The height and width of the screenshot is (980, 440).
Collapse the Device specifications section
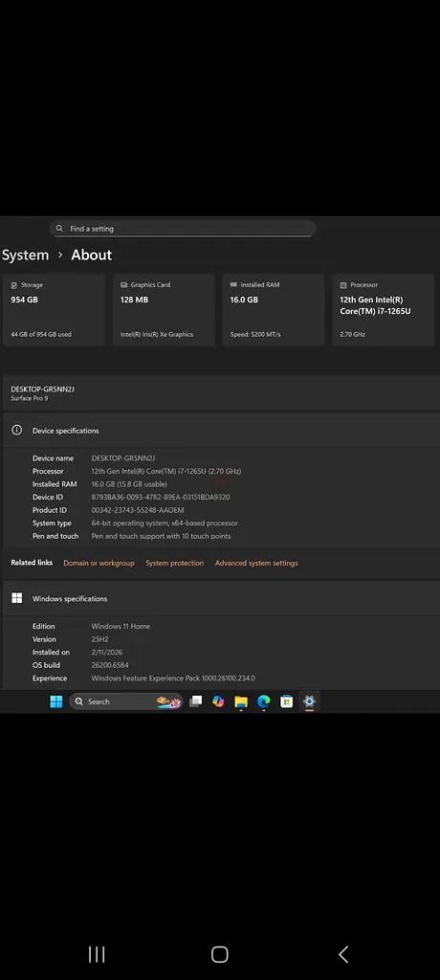coord(219,431)
